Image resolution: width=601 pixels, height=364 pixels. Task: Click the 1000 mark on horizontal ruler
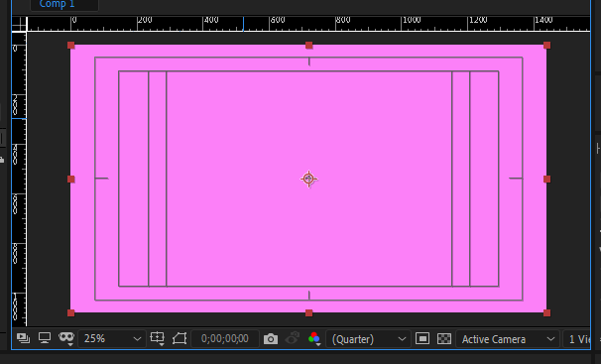coord(412,20)
